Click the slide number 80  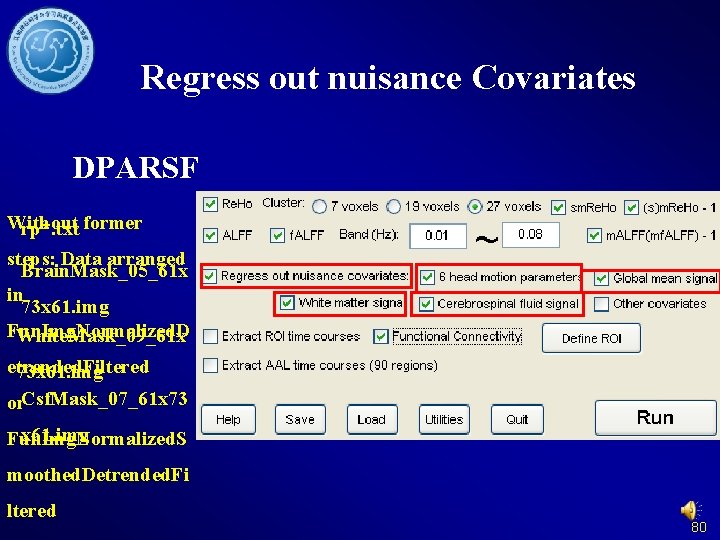(699, 527)
